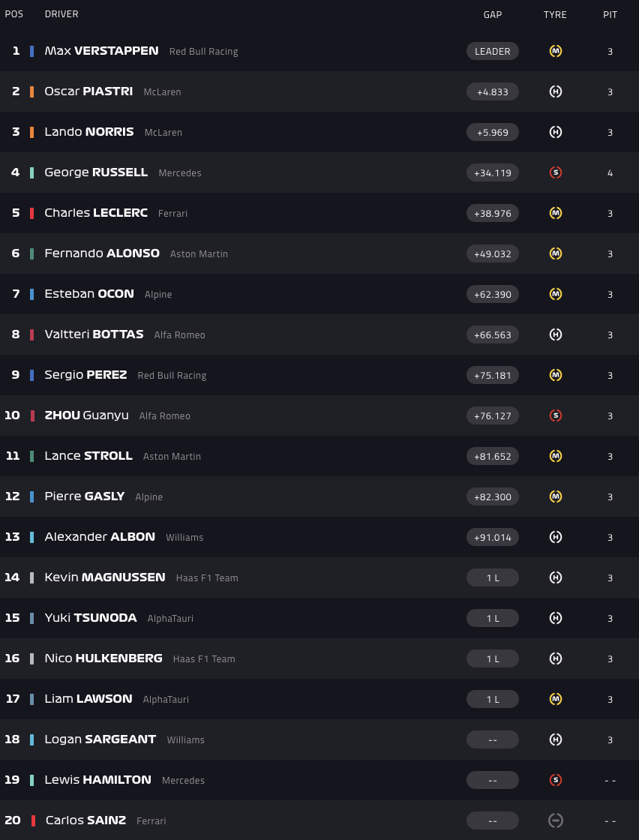The width and height of the screenshot is (639, 840).
Task: Click Lawson's medium tyre icon
Action: point(556,699)
